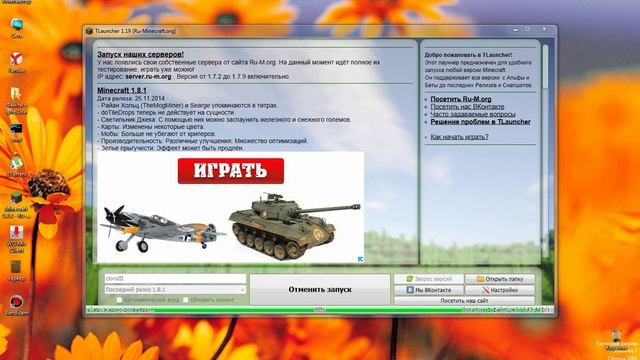Viewport: 640px width, 360px height.
Task: Open the Посетить Ru-M.org link
Action: tap(461, 99)
